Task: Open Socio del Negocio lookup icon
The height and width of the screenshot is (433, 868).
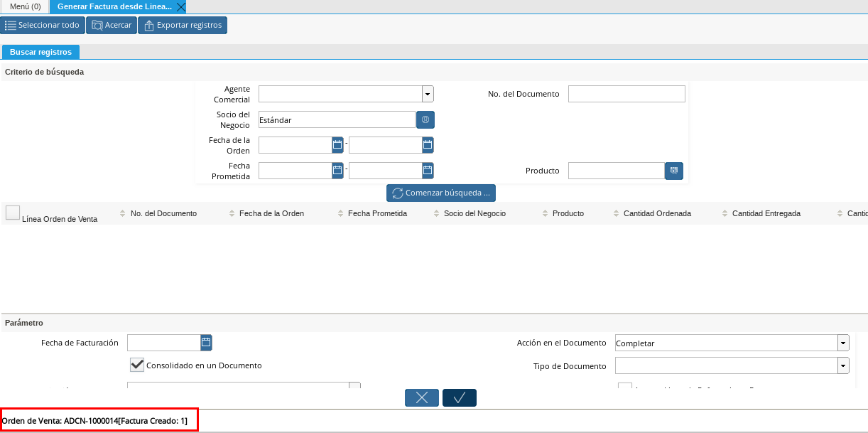Action: (425, 120)
